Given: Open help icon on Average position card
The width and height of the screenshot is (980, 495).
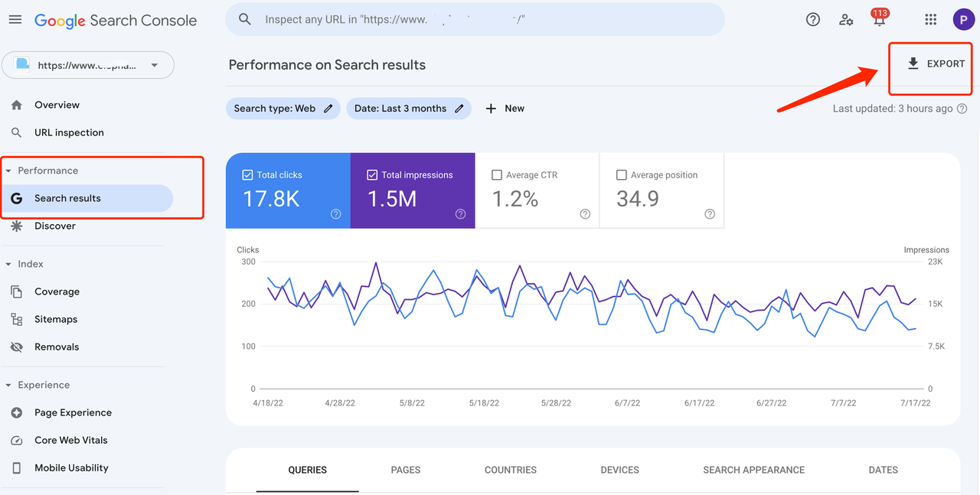Looking at the screenshot, I should pyautogui.click(x=710, y=214).
